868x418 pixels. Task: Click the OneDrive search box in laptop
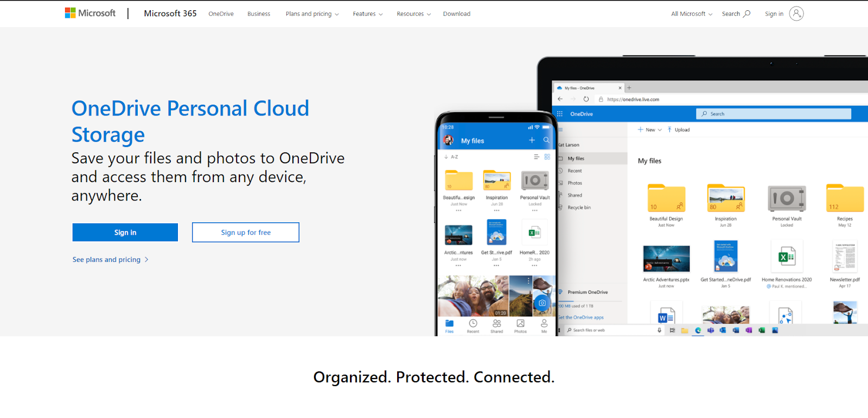click(x=774, y=114)
